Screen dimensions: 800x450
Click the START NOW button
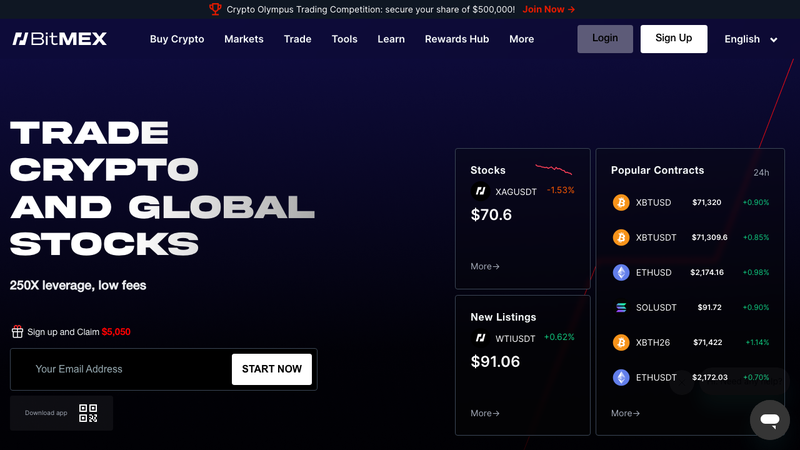pos(271,369)
